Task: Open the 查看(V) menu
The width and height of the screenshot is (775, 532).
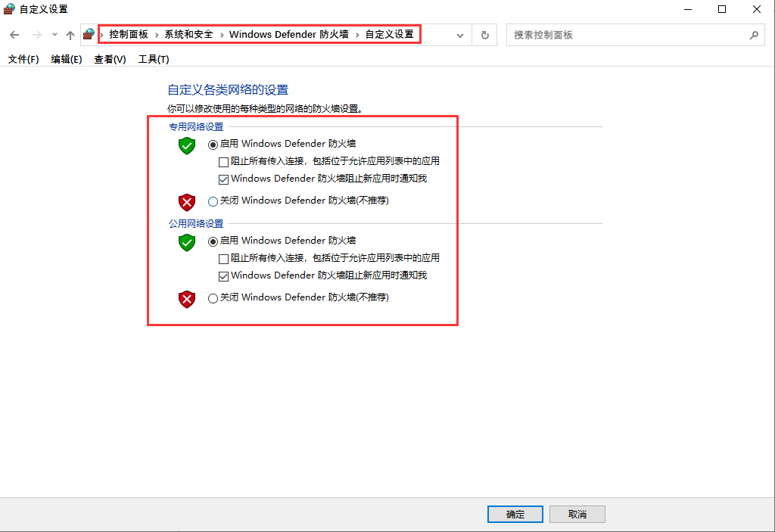Action: pyautogui.click(x=109, y=58)
